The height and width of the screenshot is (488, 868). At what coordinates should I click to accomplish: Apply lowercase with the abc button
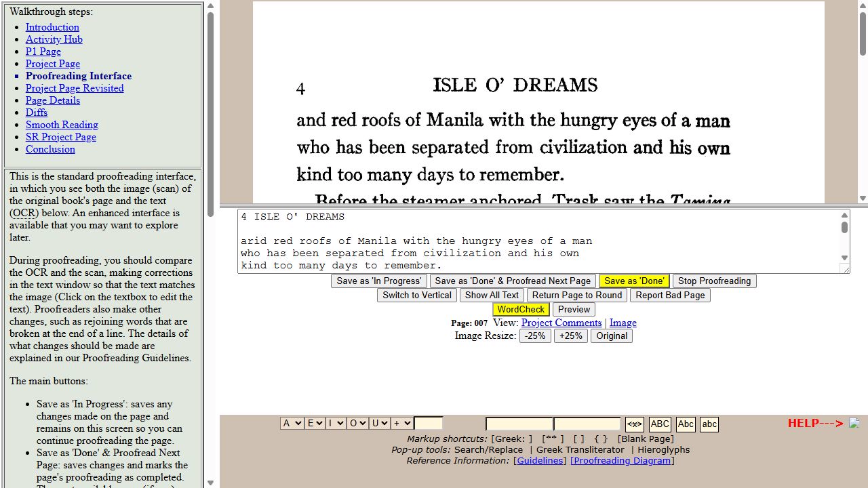pyautogui.click(x=709, y=424)
